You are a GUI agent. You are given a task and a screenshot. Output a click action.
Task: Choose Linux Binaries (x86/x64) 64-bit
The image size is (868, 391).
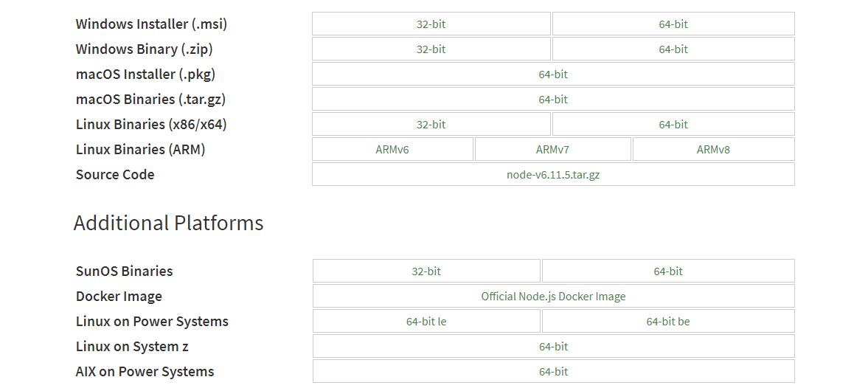pos(673,125)
